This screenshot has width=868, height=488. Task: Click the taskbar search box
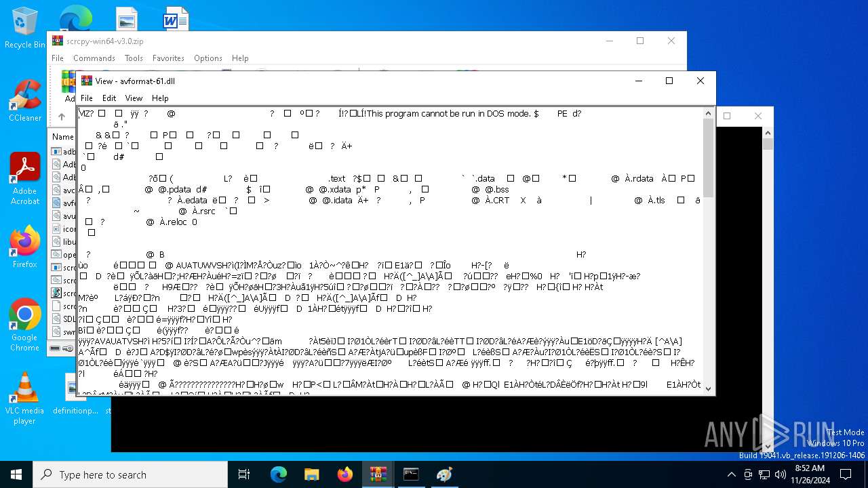click(x=130, y=474)
